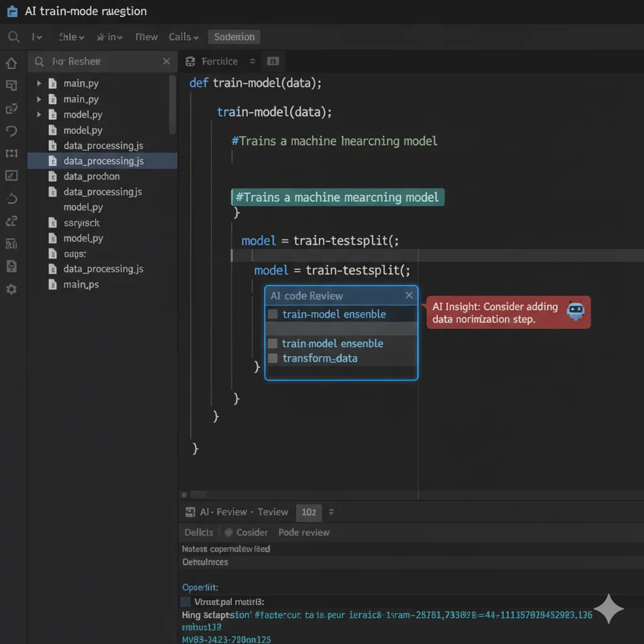The height and width of the screenshot is (644, 644).
Task: Tick the transform_data checkbox
Action: click(273, 358)
